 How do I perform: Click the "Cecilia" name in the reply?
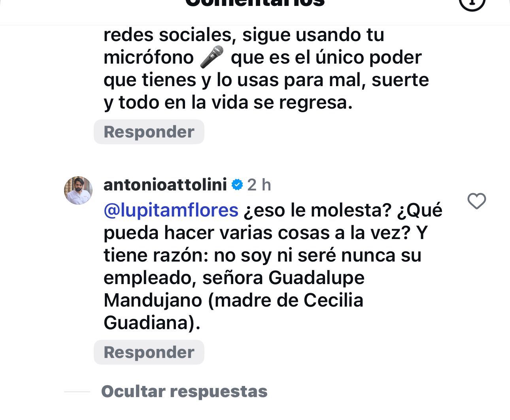333,300
